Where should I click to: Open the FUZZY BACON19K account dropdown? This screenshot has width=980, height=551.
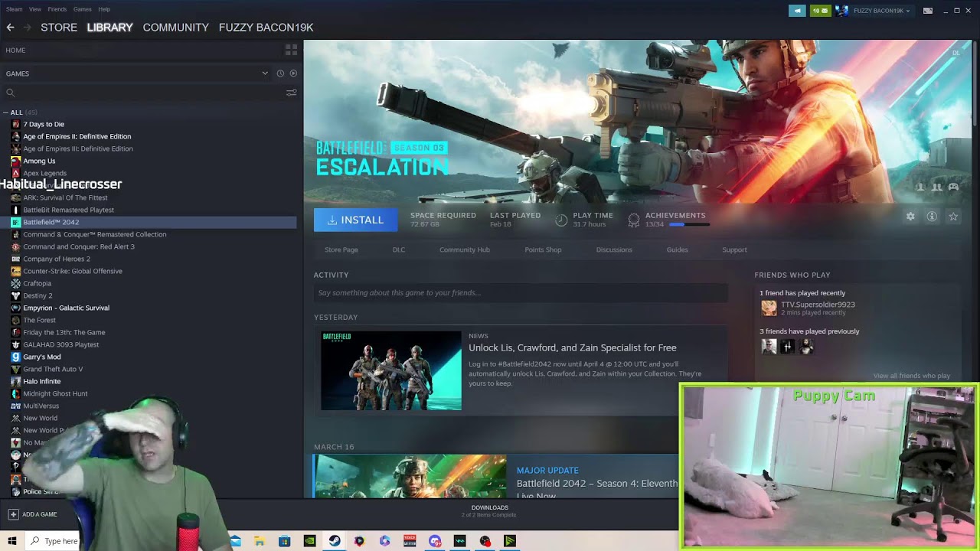click(882, 11)
